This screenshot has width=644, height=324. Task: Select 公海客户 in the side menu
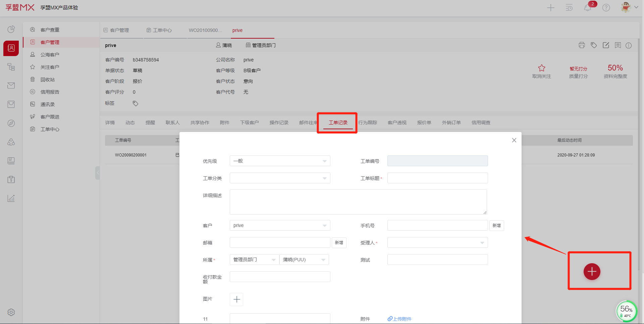pos(50,55)
